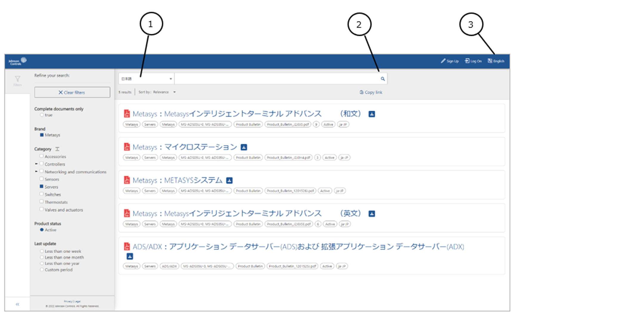Collapse the sidebar with double chevron
The width and height of the screenshot is (644, 321).
point(17,304)
